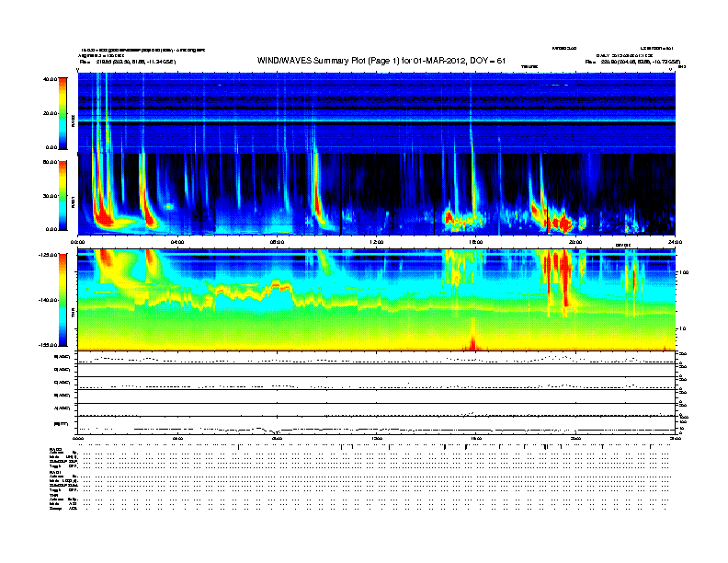Click the TNR vertical axis label
The width and height of the screenshot is (728, 563).
point(73,315)
